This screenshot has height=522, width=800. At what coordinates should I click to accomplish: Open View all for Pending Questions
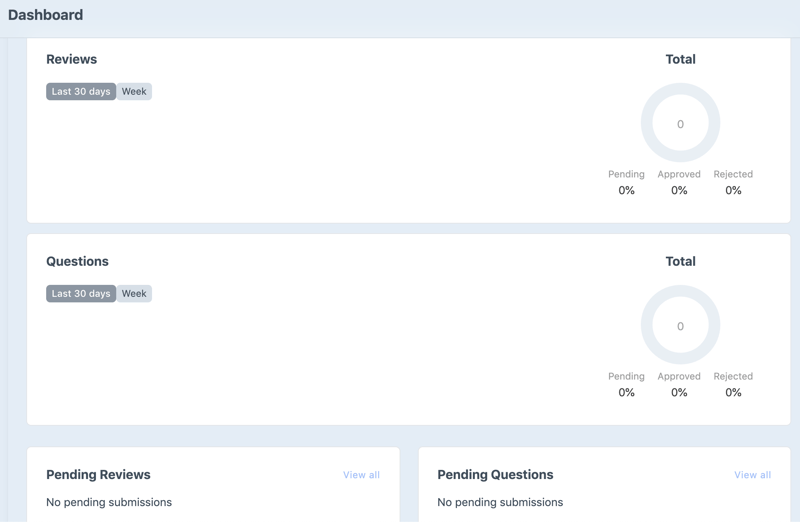tap(752, 475)
